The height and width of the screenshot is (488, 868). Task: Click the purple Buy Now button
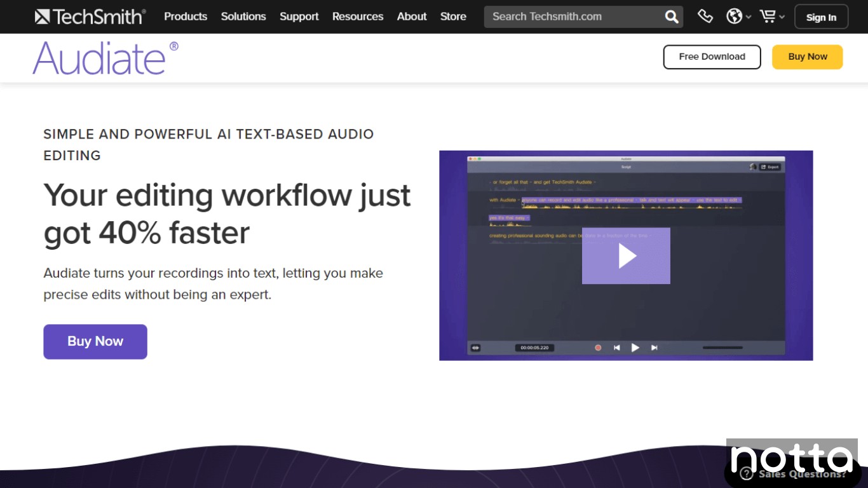coord(95,341)
